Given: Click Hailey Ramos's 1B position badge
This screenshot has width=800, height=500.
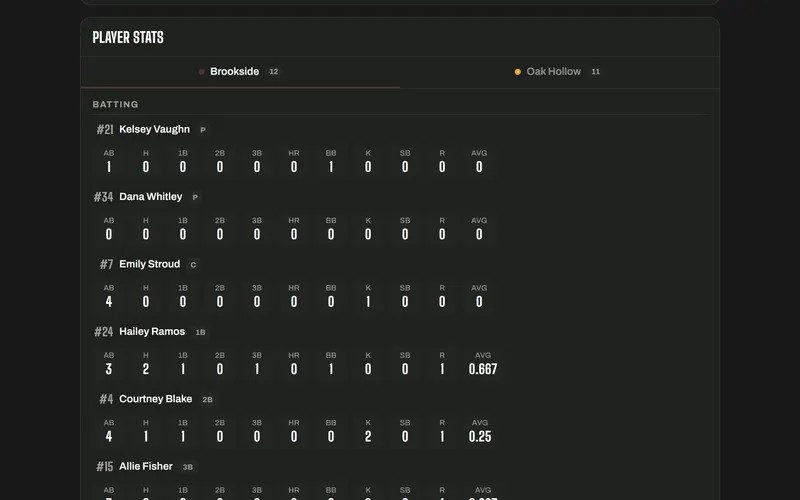Looking at the screenshot, I should tap(201, 332).
